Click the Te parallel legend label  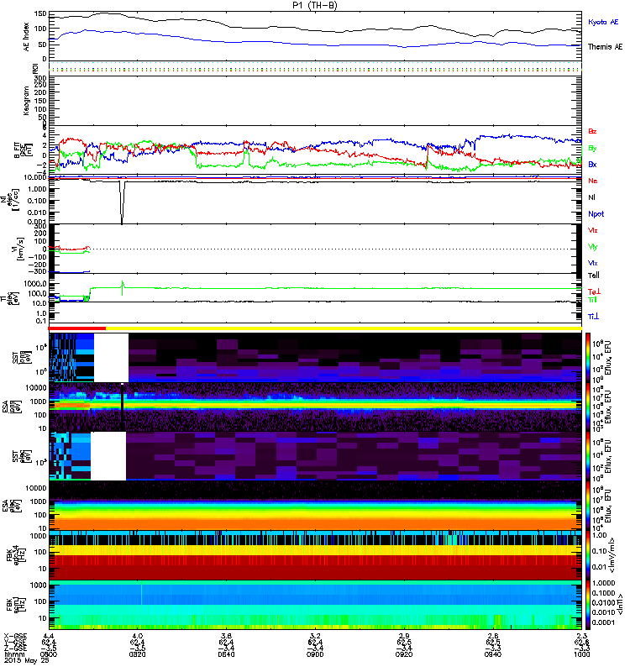(x=594, y=276)
